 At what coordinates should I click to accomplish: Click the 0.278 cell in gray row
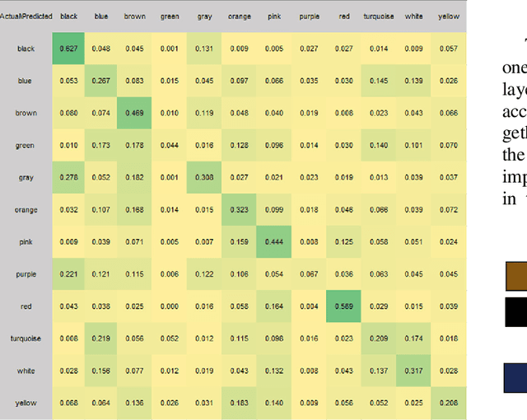click(x=68, y=178)
